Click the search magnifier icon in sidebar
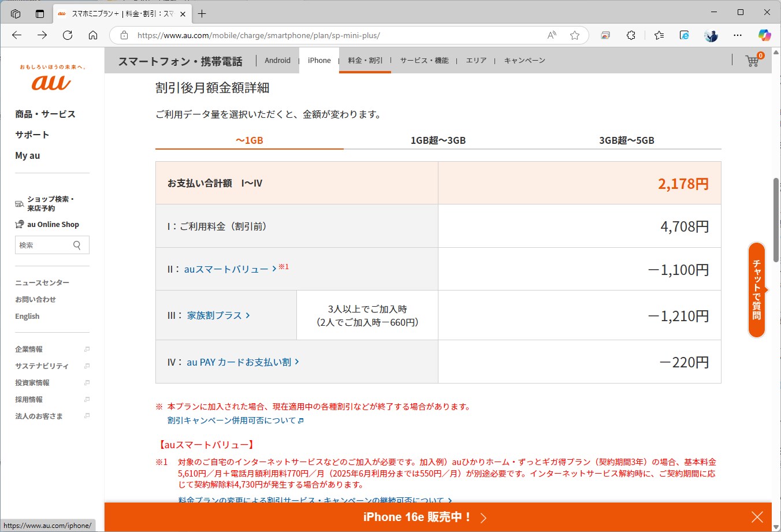The image size is (781, 532). coord(77,245)
